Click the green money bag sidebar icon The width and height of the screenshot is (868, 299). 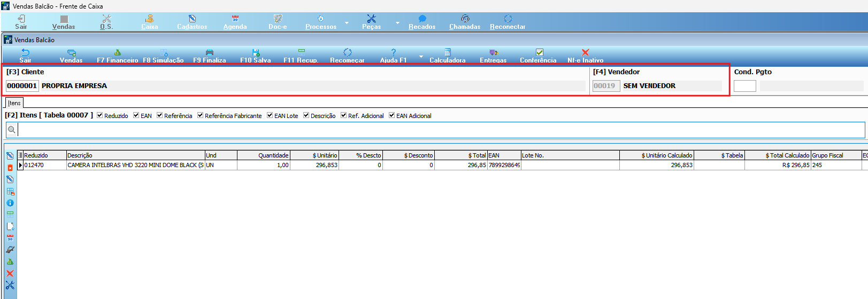tap(10, 262)
